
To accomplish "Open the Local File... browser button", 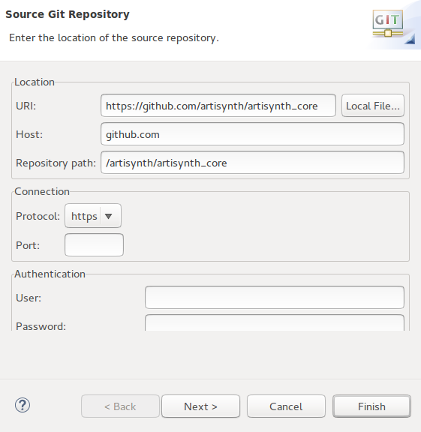I will 373,106.
